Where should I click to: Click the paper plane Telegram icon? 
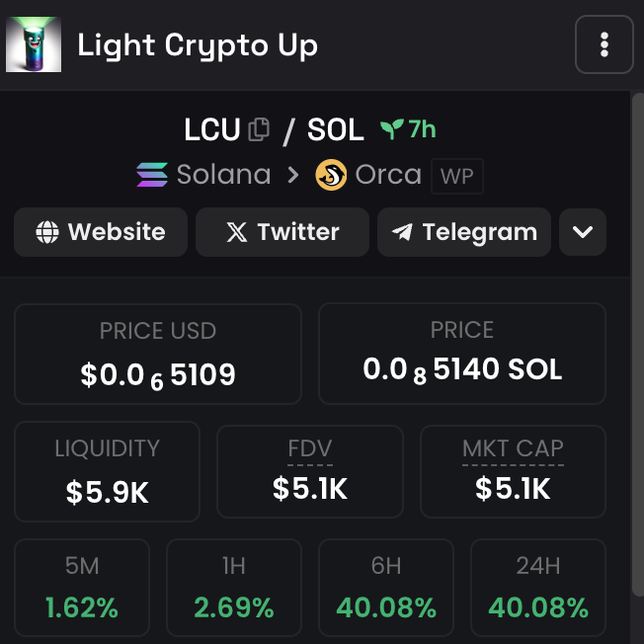coord(403,232)
